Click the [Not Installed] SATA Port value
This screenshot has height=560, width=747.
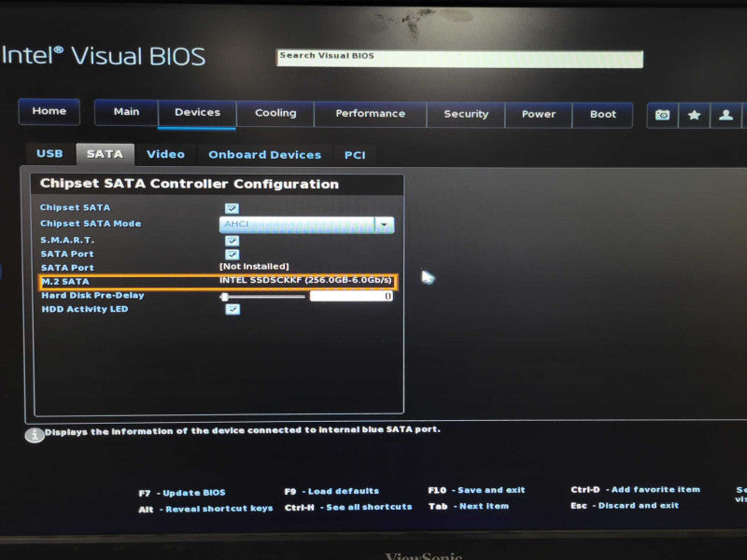[254, 267]
